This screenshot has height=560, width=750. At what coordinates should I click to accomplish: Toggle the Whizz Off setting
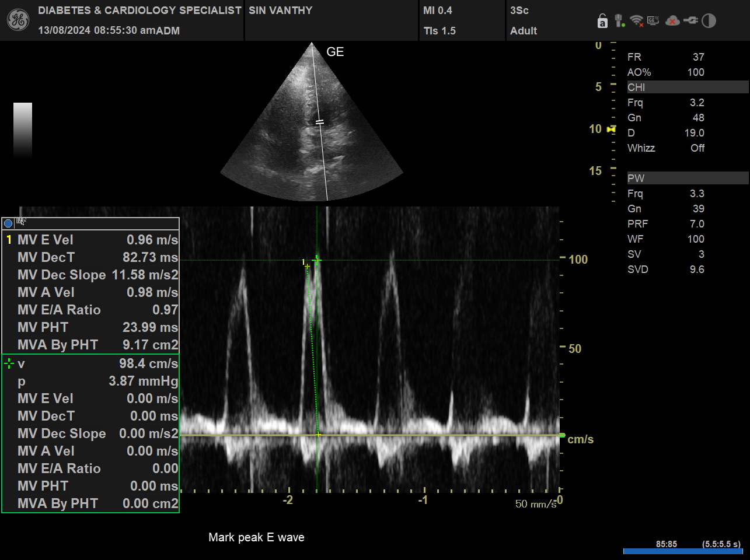coord(665,148)
